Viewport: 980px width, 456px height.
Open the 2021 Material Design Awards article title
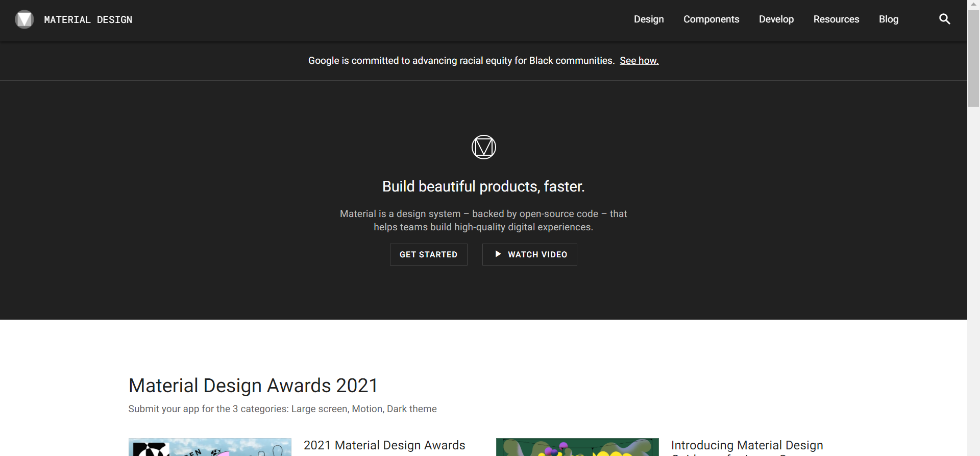(x=384, y=445)
